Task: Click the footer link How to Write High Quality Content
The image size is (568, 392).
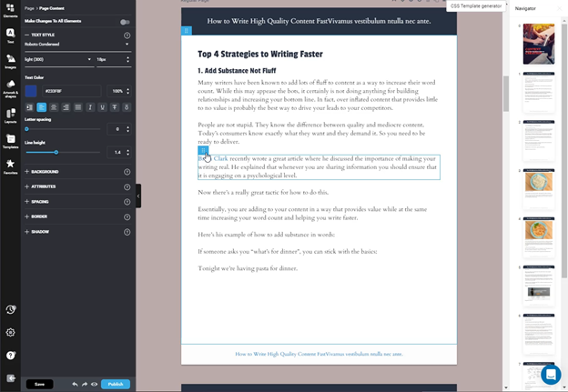Action: point(319,354)
